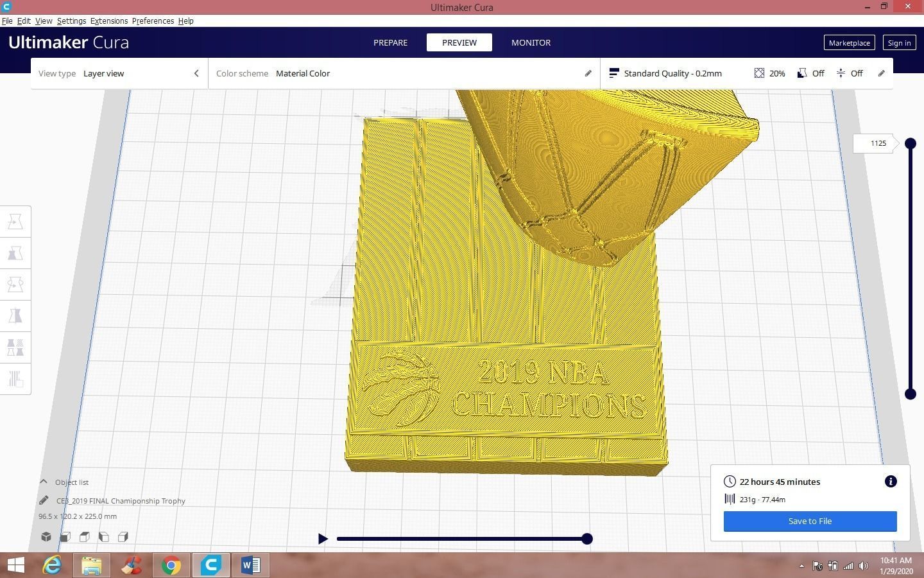Click the clock icon beside print time

(730, 482)
